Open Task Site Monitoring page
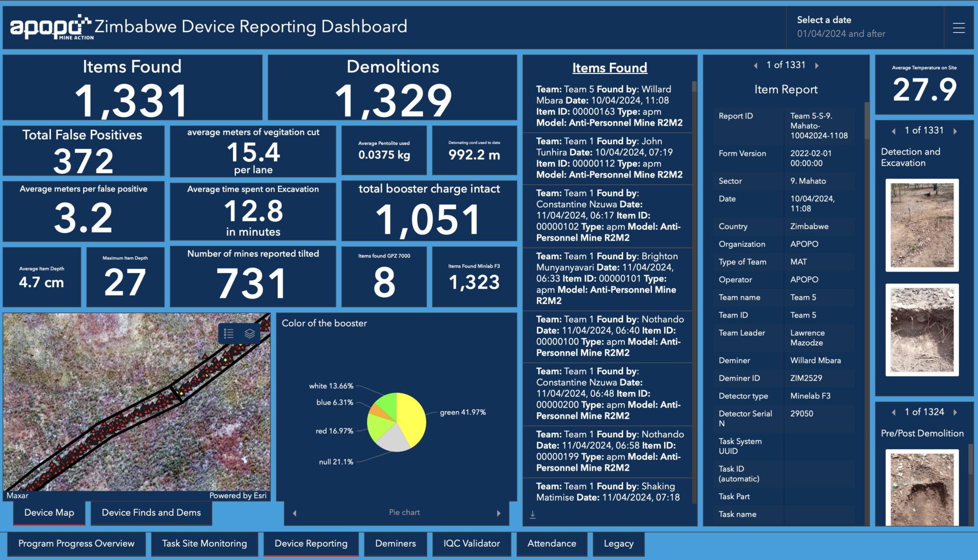The height and width of the screenshot is (560, 978). pyautogui.click(x=204, y=544)
